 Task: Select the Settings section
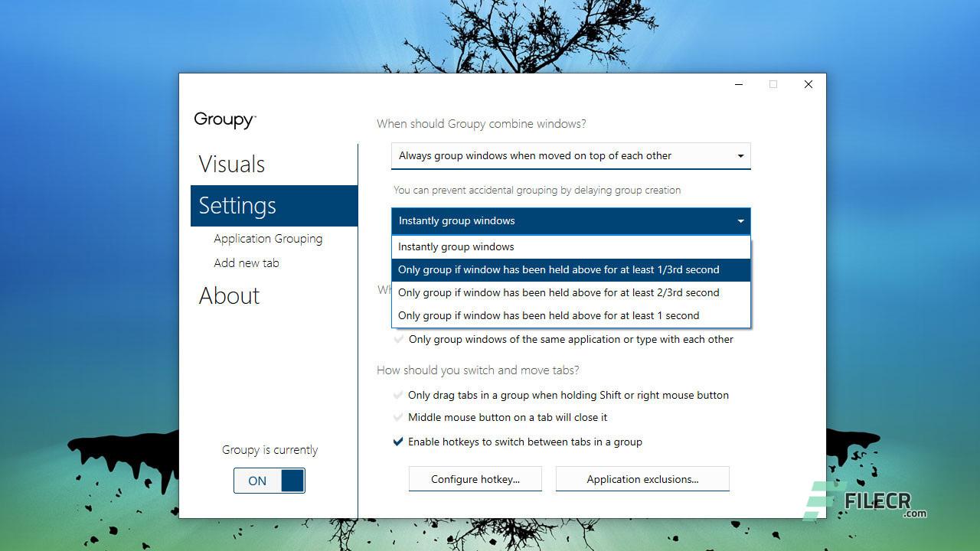(x=274, y=205)
